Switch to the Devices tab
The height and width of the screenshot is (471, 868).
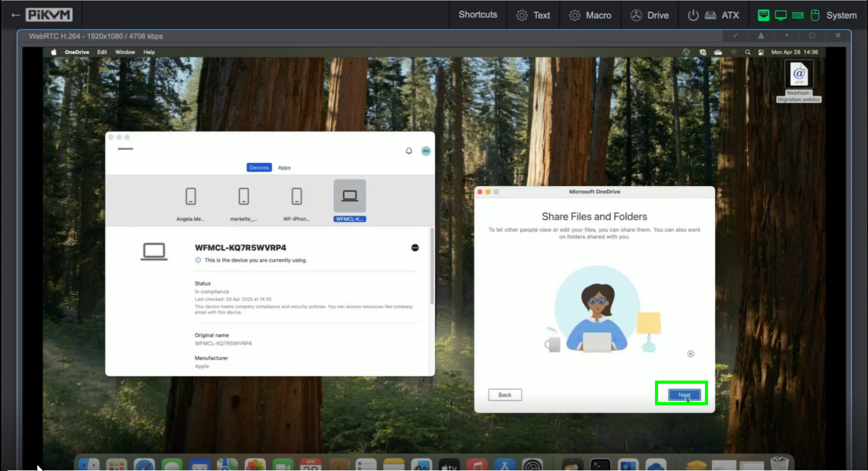[x=259, y=168]
